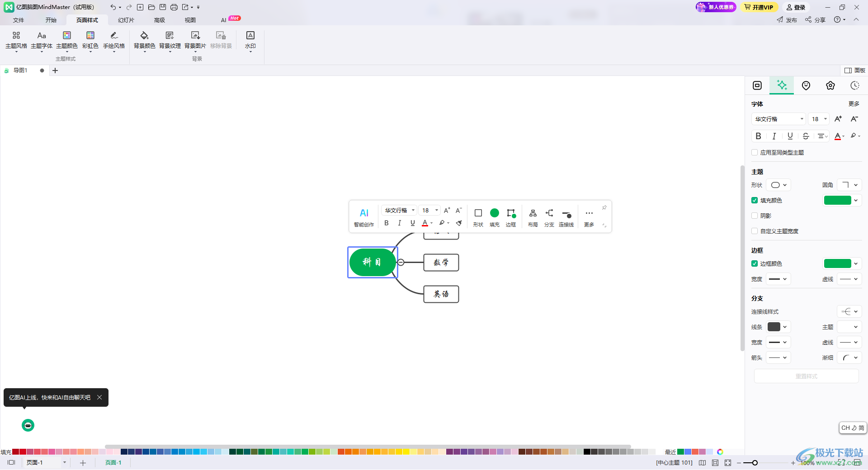The image size is (868, 470).
Task: Open the icon/sticker panel tab
Action: pyautogui.click(x=806, y=85)
